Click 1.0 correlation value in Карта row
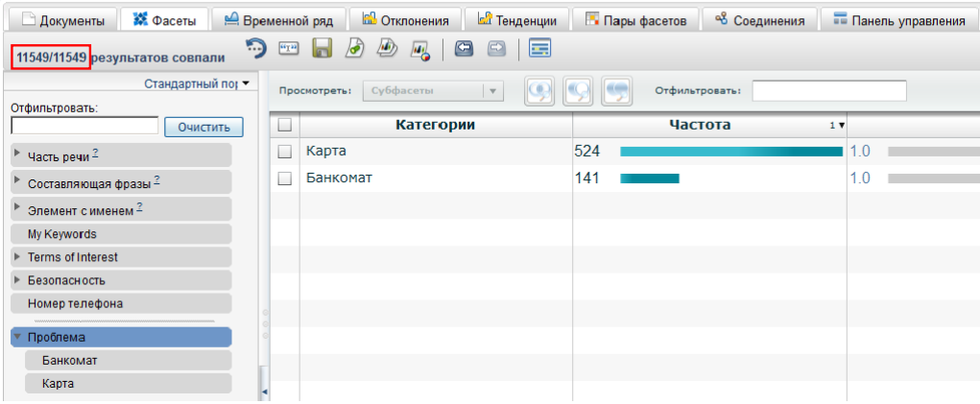 coord(861,152)
